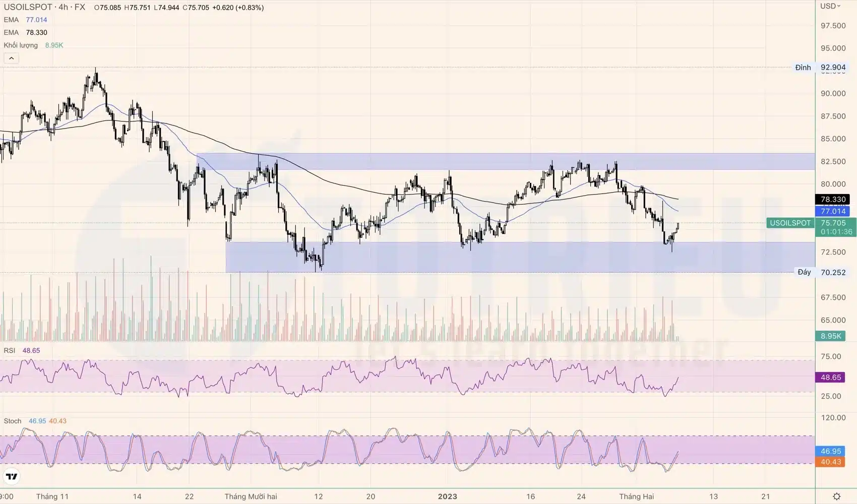The width and height of the screenshot is (857, 504).
Task: Click the Đỉnh 92.904 high label
Action: pos(820,68)
